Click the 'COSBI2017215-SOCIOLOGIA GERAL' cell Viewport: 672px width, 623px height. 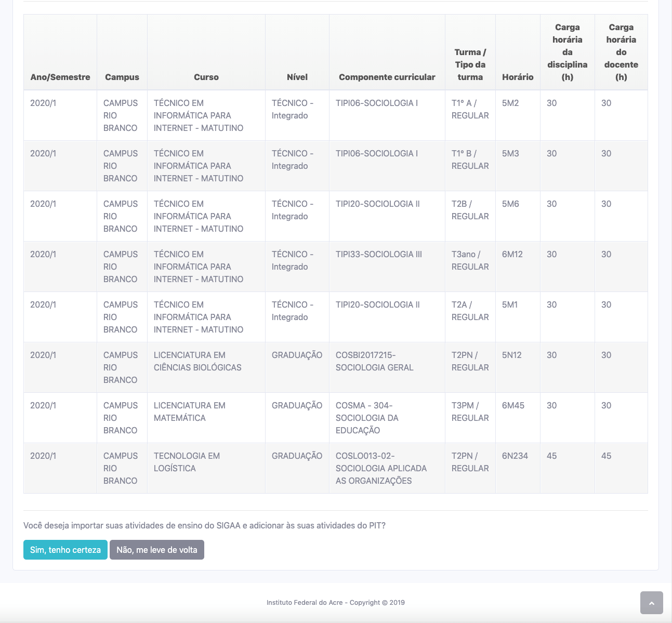(x=375, y=361)
